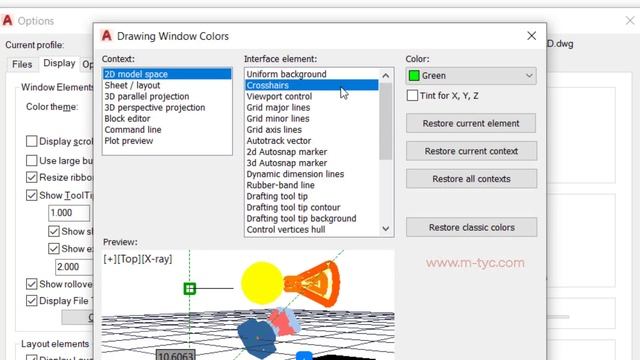640x360 pixels.
Task: Select Crosshairs interface element
Action: 312,85
